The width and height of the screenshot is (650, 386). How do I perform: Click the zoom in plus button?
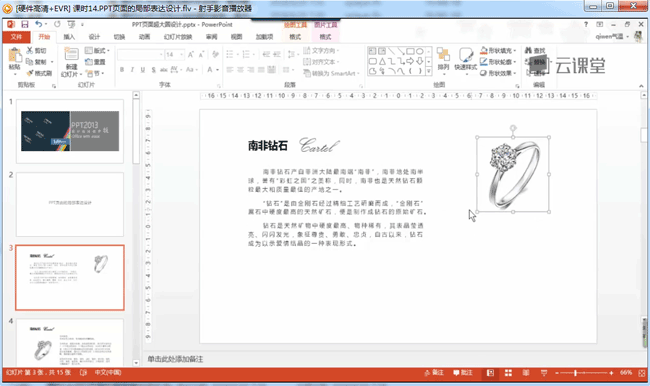pos(611,373)
